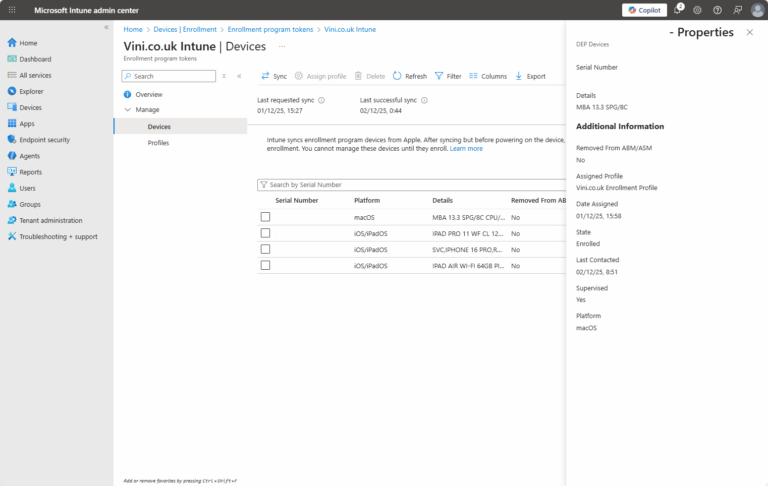Sort by Details column header
The height and width of the screenshot is (486, 768).
(442, 200)
